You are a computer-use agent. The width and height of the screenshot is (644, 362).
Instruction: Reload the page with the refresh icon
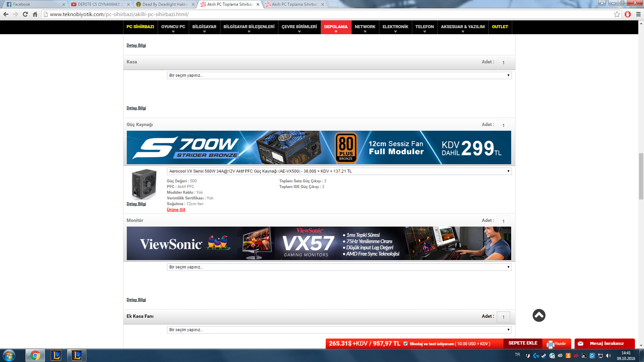(25, 14)
